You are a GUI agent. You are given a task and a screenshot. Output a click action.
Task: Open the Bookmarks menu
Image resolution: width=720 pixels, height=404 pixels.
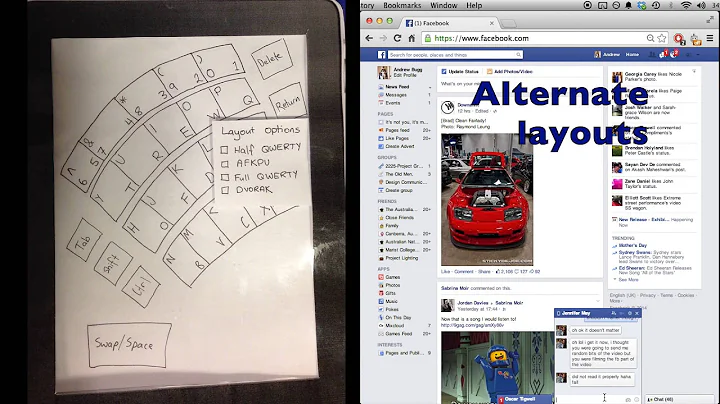click(402, 6)
